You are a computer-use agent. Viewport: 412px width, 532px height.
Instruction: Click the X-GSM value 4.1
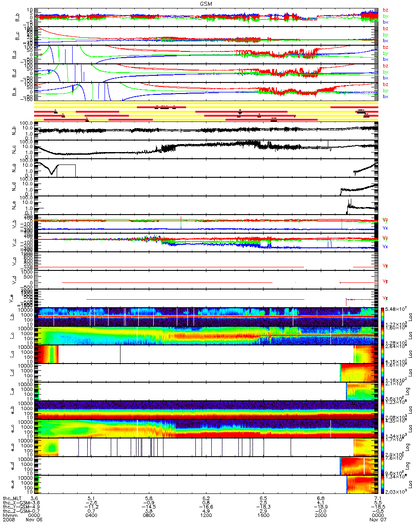coord(320,502)
